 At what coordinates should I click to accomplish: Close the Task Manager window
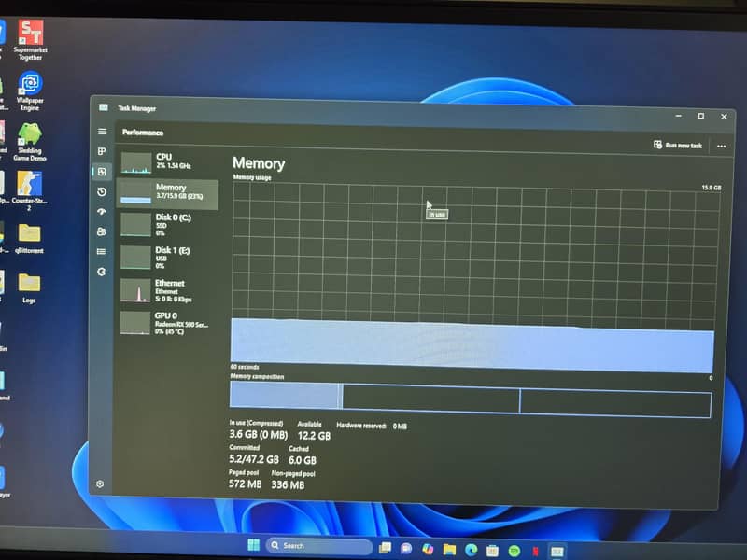pyautogui.click(x=724, y=117)
